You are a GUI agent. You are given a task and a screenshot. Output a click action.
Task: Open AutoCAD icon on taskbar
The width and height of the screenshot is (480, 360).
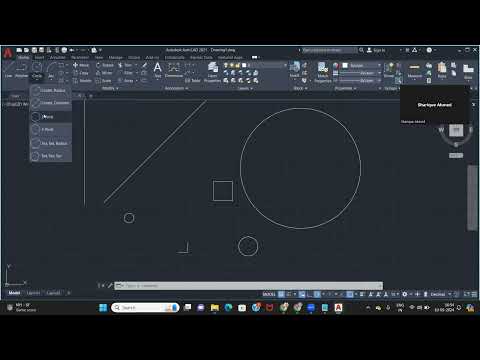[338, 308]
